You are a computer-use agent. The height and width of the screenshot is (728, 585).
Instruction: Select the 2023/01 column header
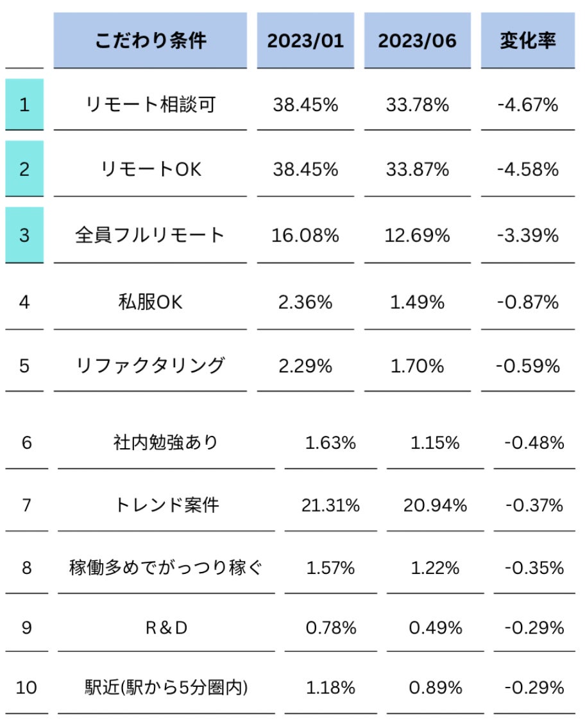305,40
